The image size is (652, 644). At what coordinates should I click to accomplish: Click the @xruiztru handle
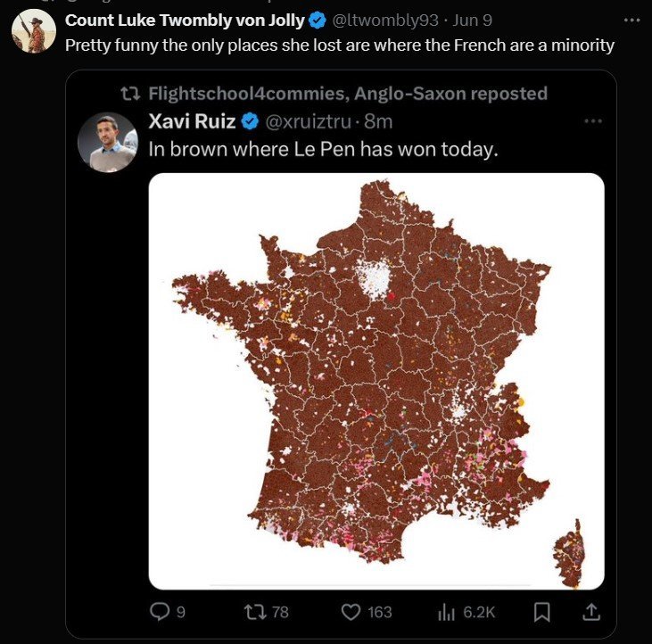tap(308, 122)
